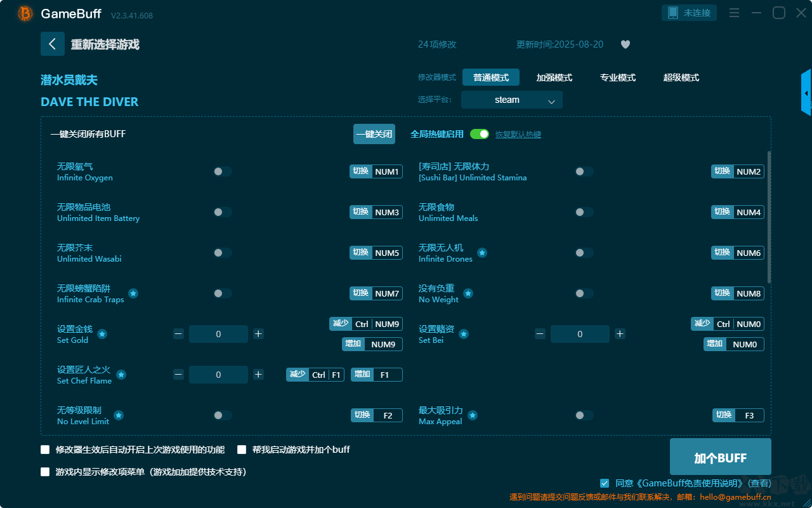Decrease Set Chef Flame value with minus

pos(178,375)
